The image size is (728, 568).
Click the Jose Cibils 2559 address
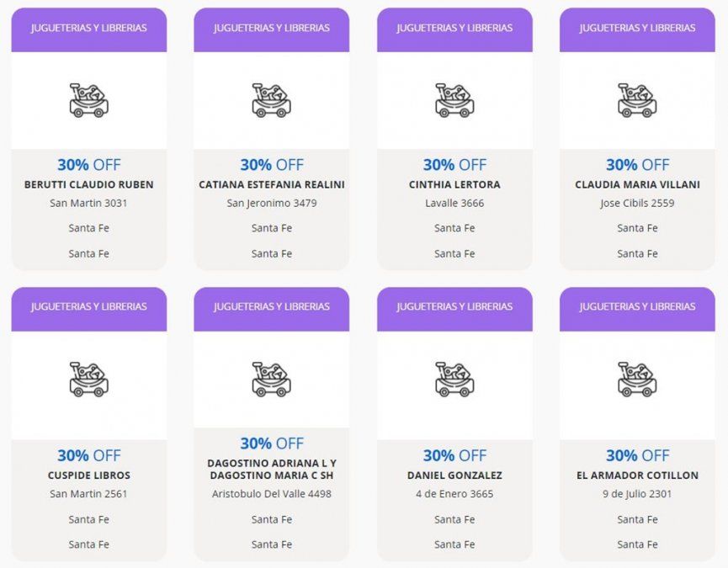(637, 203)
